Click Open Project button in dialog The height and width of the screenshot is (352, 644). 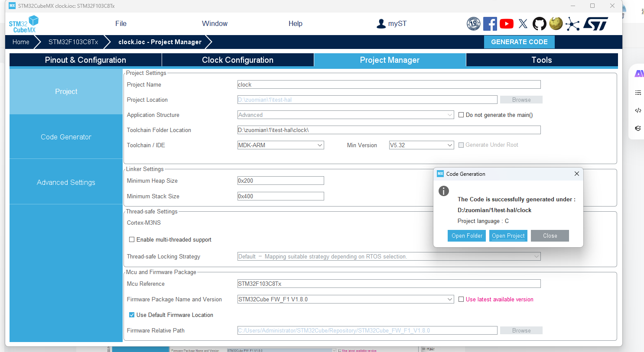[x=508, y=236]
